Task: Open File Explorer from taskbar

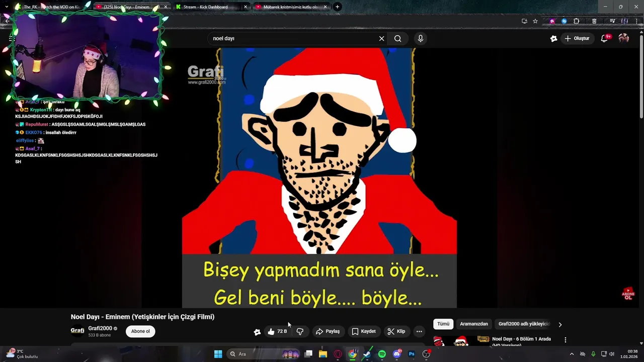Action: click(323, 354)
